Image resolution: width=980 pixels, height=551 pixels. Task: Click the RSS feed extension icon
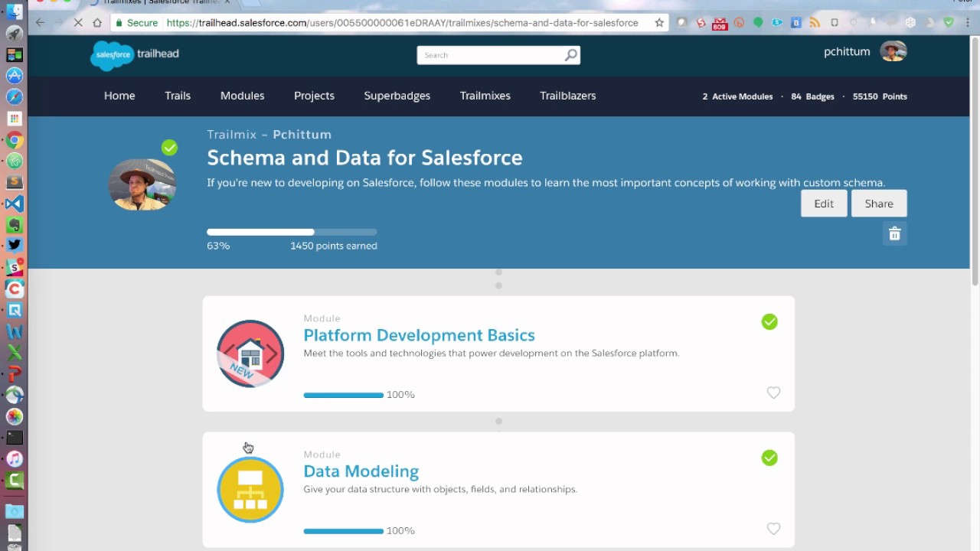pos(815,23)
